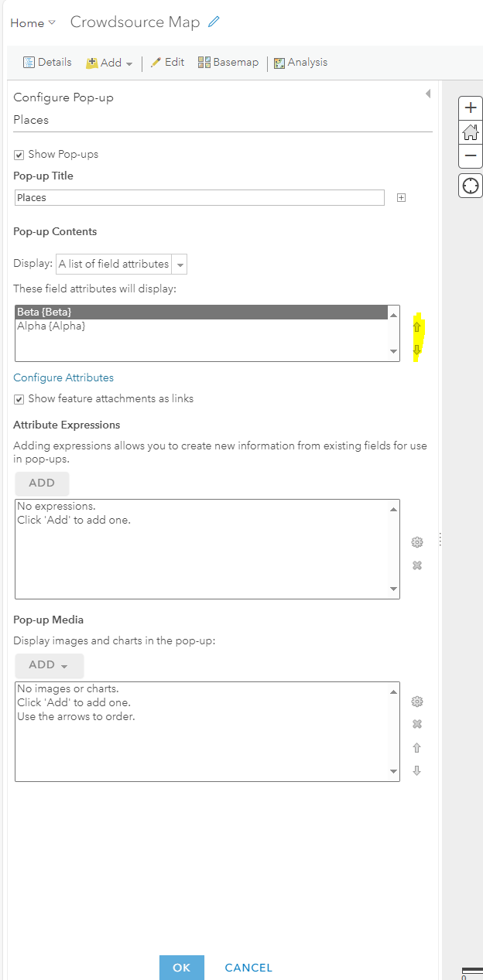Image resolution: width=483 pixels, height=980 pixels.
Task: Open the Add menu in the toolbar
Action: pyautogui.click(x=108, y=62)
